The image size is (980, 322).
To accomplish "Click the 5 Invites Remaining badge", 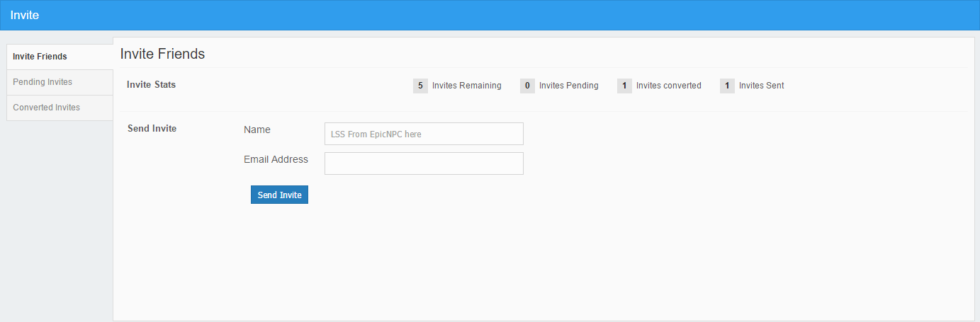I will 420,86.
